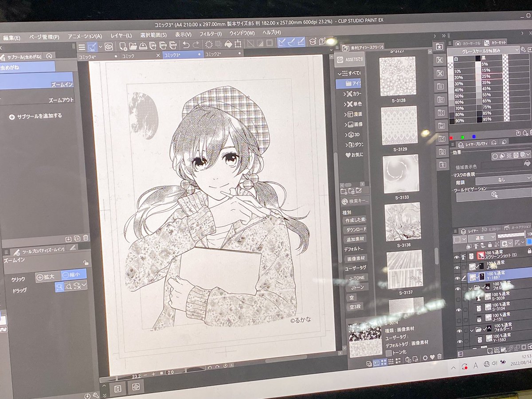
Task: Click the color set wrench edit icon
Action: (523, 49)
